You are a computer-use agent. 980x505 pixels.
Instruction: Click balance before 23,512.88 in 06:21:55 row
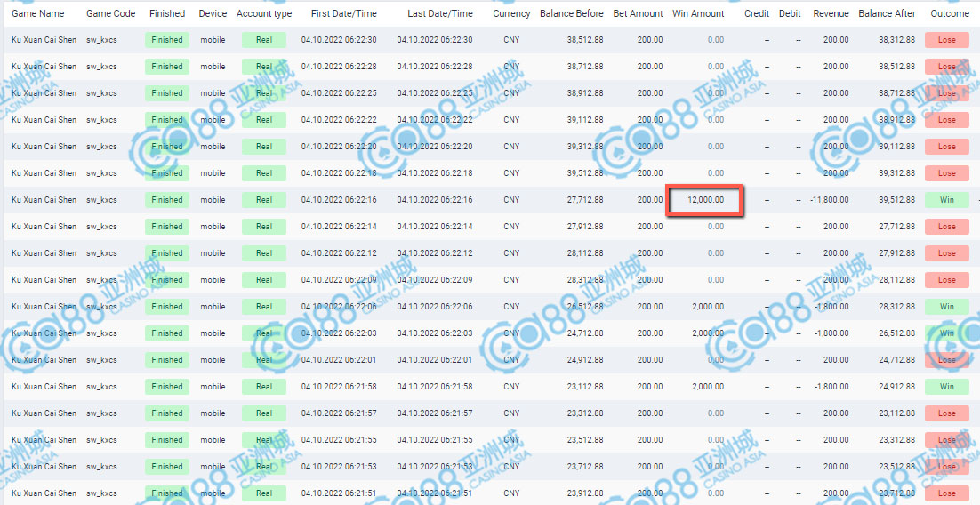pos(586,440)
